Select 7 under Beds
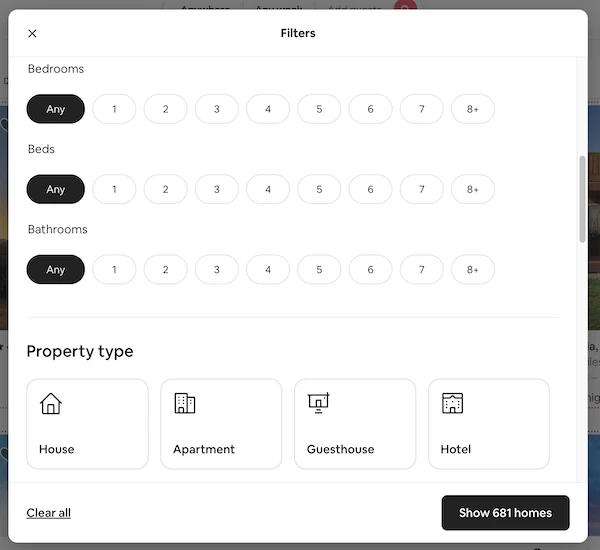Image resolution: width=600 pixels, height=550 pixels. point(421,189)
